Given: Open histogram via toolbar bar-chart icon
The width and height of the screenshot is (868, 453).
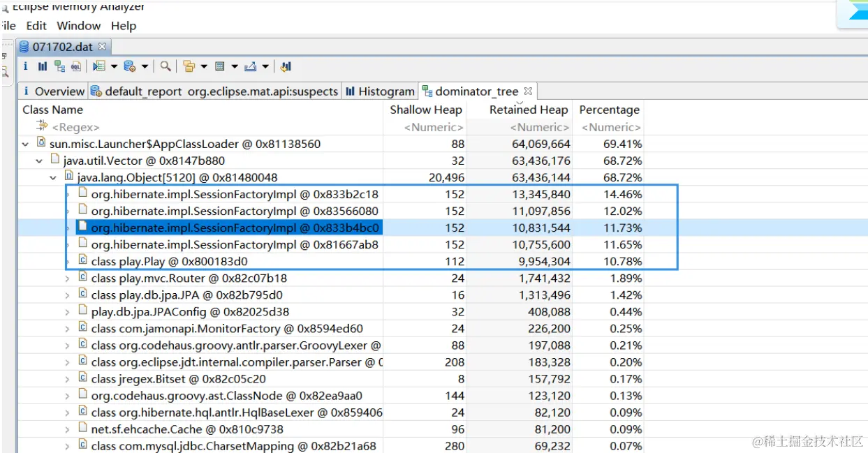Looking at the screenshot, I should 43,66.
